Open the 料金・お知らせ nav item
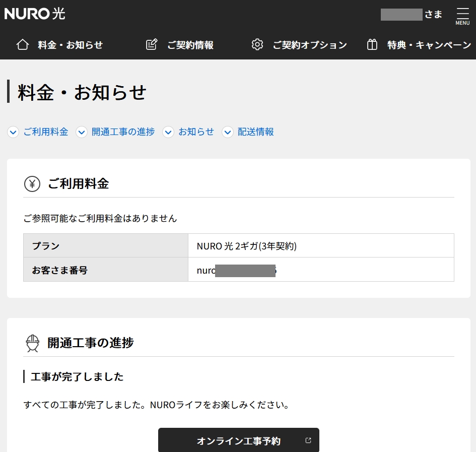This screenshot has width=476, height=452. [x=59, y=45]
